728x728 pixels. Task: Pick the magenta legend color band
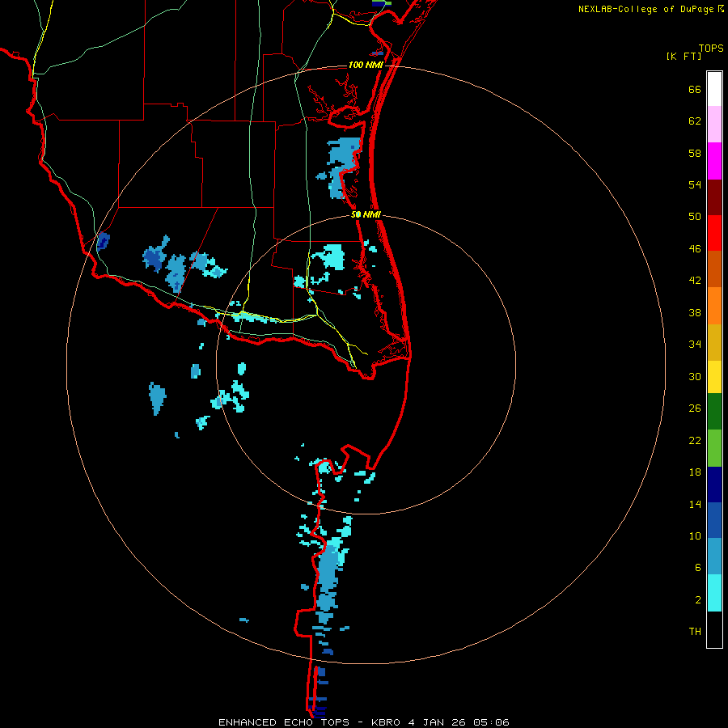[x=714, y=161]
